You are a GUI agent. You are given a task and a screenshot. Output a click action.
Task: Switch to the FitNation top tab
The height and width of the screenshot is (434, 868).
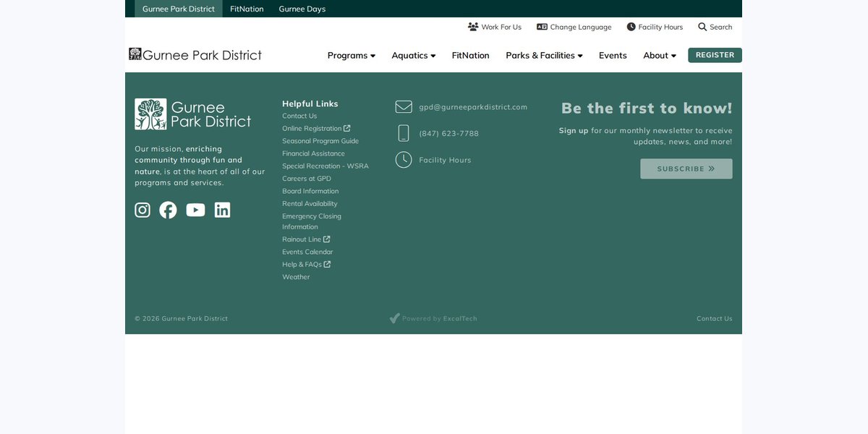point(247,9)
